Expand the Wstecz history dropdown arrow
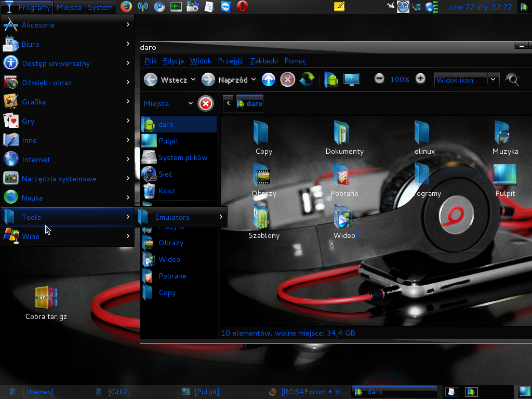 [x=193, y=79]
